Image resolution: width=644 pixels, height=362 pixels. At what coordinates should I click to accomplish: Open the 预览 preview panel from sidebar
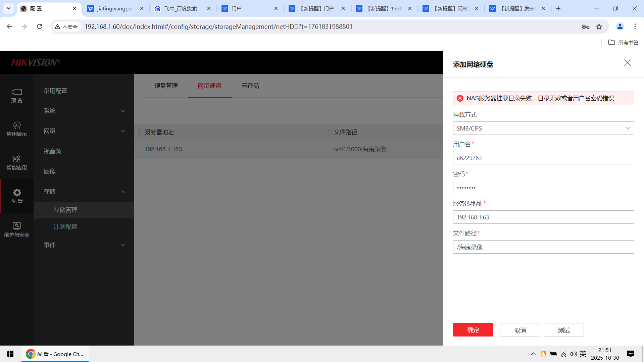(17, 96)
